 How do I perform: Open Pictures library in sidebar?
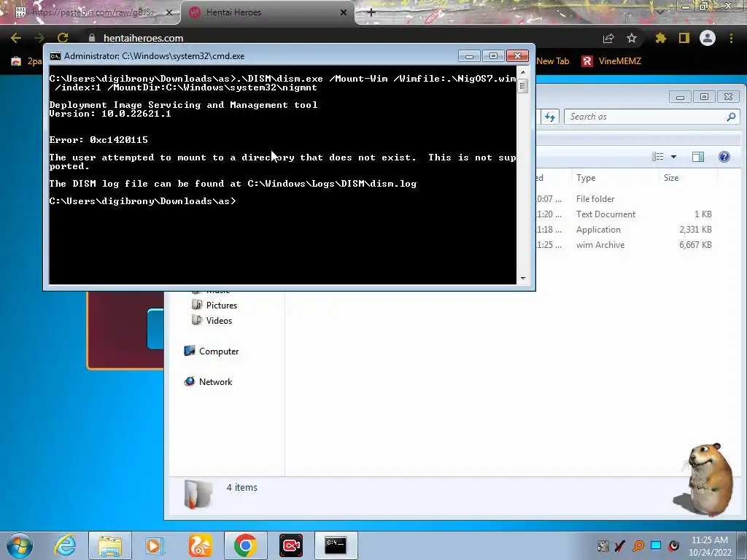[214, 306]
